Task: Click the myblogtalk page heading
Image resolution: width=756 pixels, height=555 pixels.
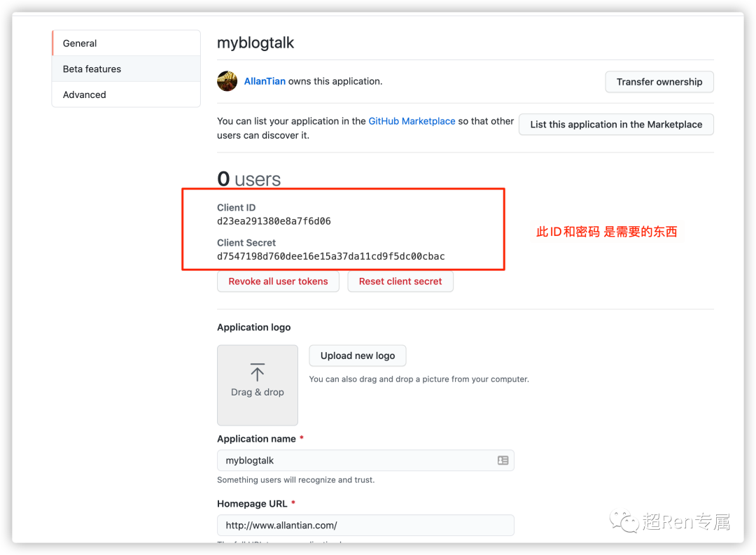Action: [x=255, y=43]
